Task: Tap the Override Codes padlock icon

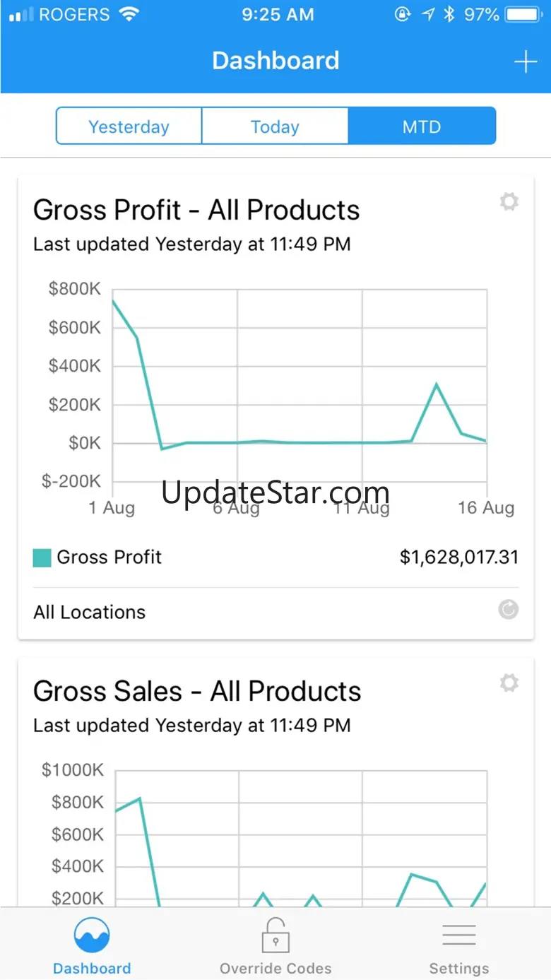Action: [275, 935]
